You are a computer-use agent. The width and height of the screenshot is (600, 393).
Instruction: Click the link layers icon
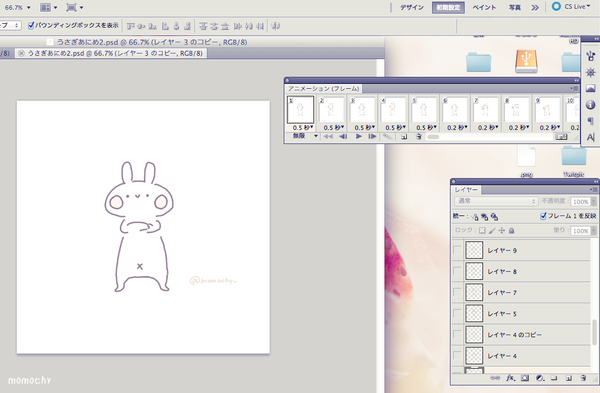coord(495,378)
